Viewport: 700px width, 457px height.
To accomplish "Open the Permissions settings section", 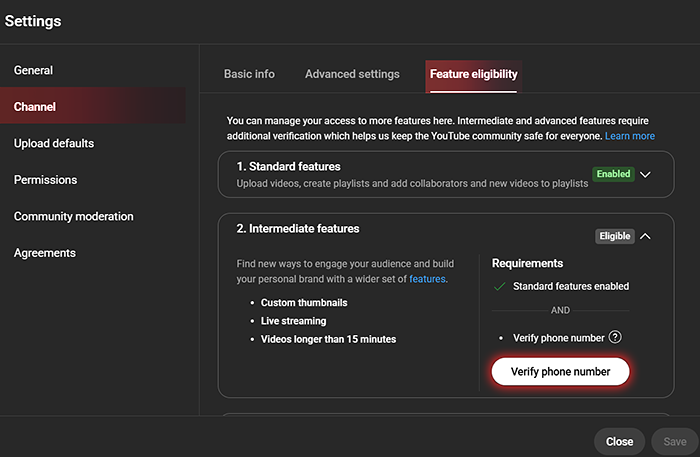I will pos(45,180).
